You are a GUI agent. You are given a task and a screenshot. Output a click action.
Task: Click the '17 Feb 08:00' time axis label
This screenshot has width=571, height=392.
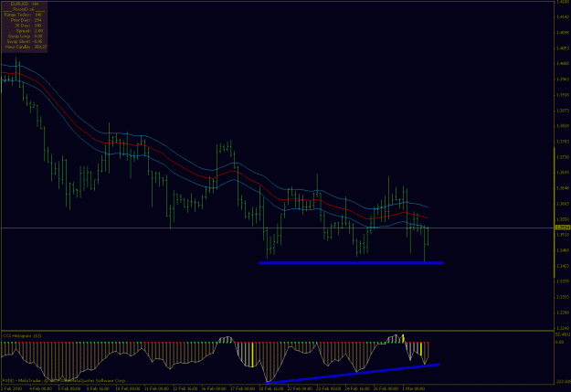pyautogui.click(x=242, y=388)
